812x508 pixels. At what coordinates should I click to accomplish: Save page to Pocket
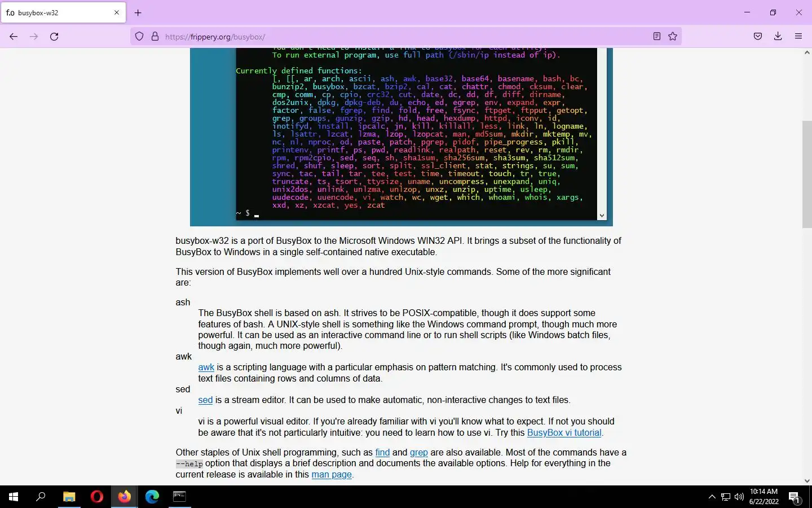click(758, 37)
